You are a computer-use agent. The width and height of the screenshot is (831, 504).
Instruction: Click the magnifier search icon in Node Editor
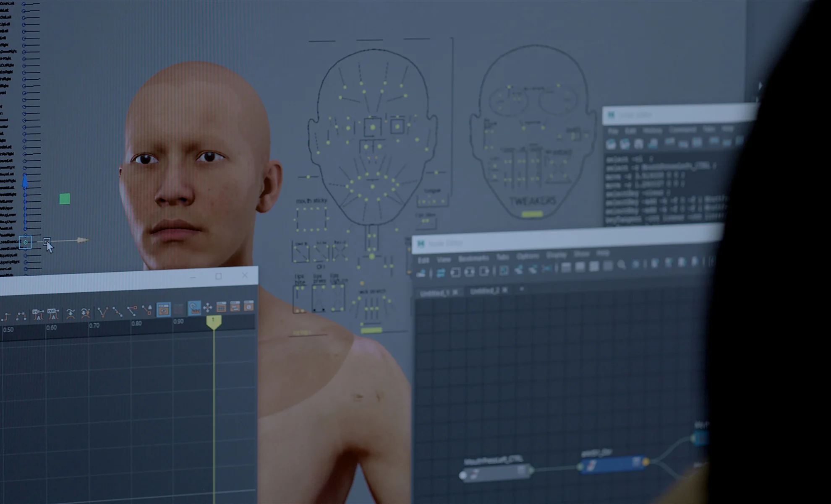[621, 264]
